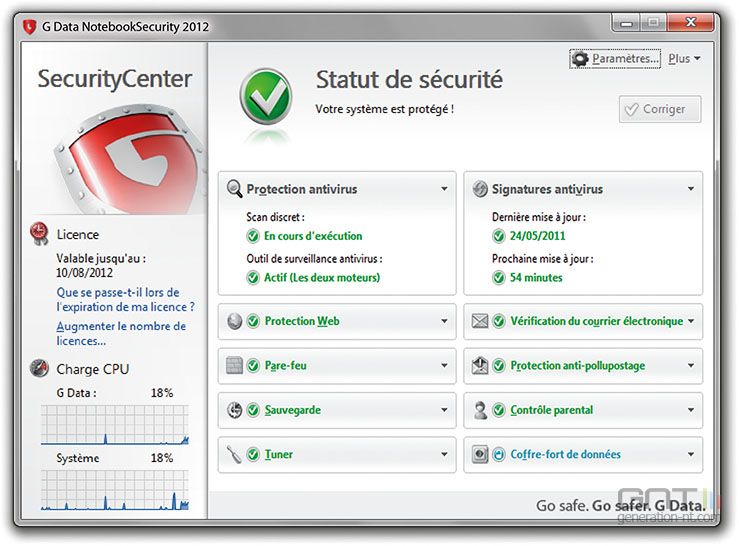Click the green status check of Tuner

coord(254,454)
